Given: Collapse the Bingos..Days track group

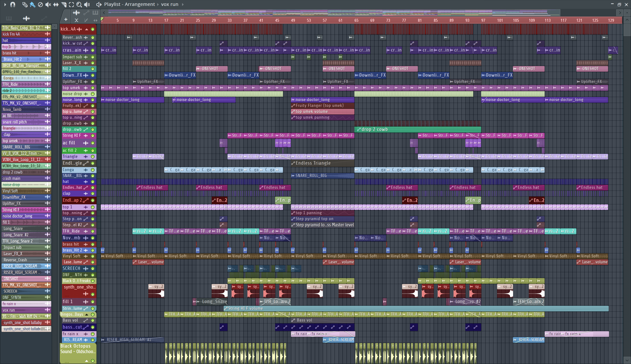Looking at the screenshot, I should pyautogui.click(x=87, y=315).
